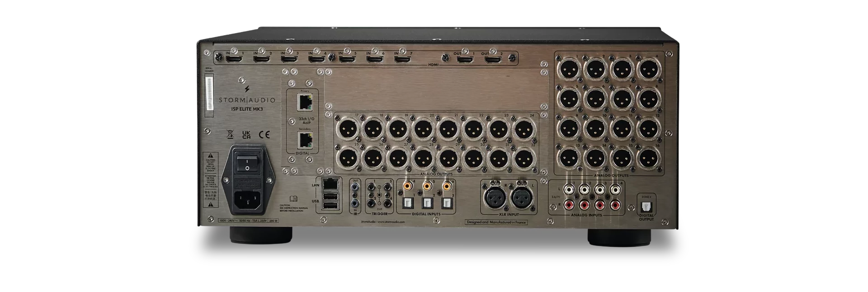This screenshot has height=292, width=868.
Task: Click the HDMI OUT 1 port
Action: 465,59
